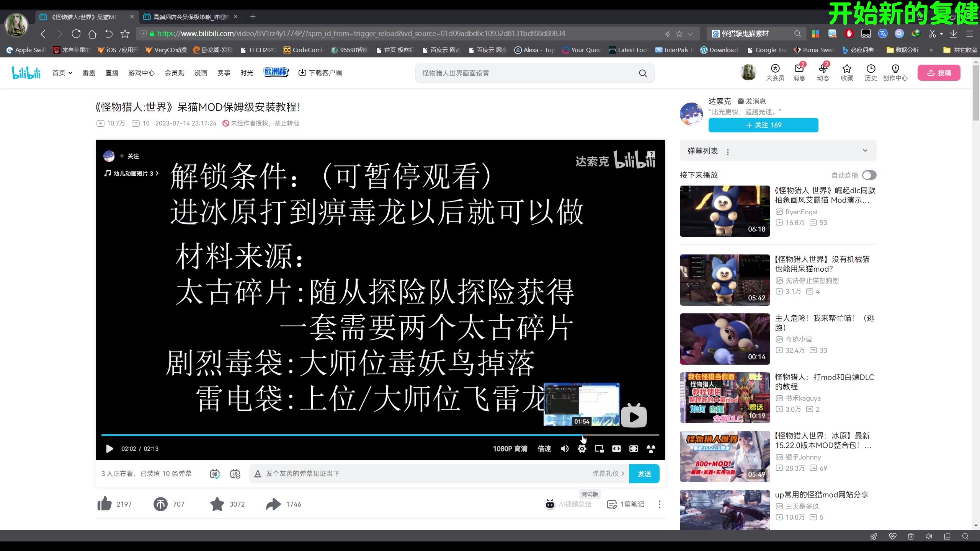Enable picture-in-picture mode icon
The image size is (980, 551).
[599, 448]
